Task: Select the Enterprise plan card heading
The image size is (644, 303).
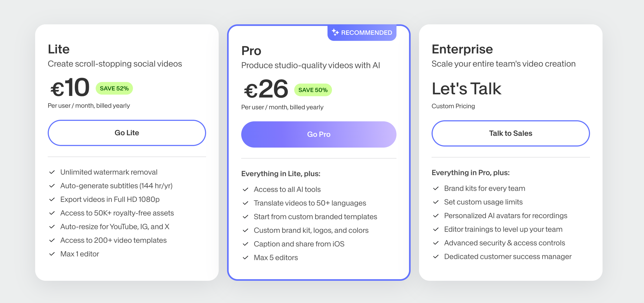Action: point(462,49)
